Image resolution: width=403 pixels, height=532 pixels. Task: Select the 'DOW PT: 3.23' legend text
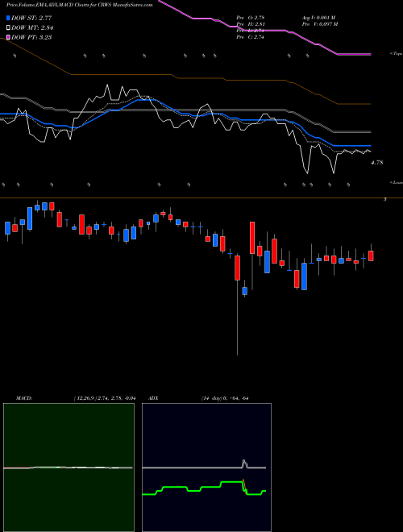(x=31, y=37)
